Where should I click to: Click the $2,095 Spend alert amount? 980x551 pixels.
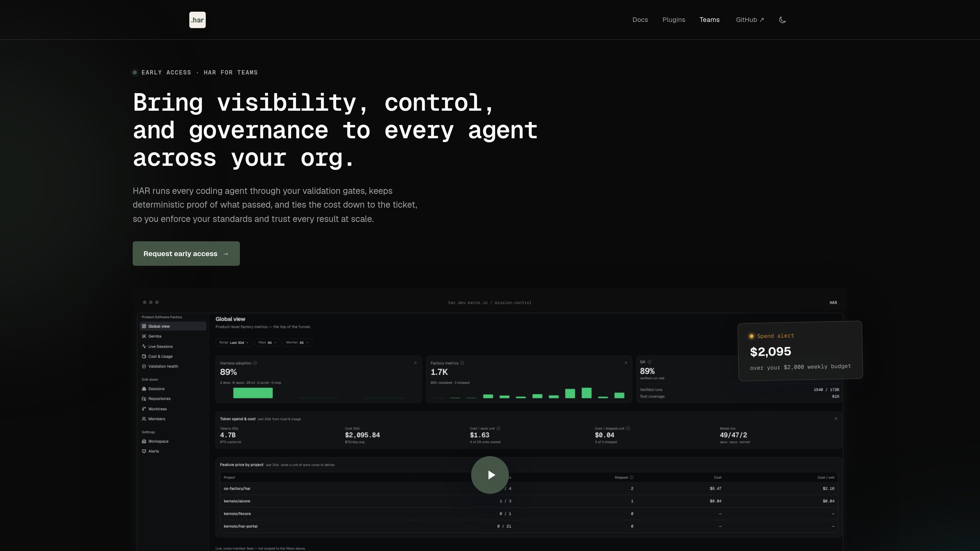[x=770, y=352]
